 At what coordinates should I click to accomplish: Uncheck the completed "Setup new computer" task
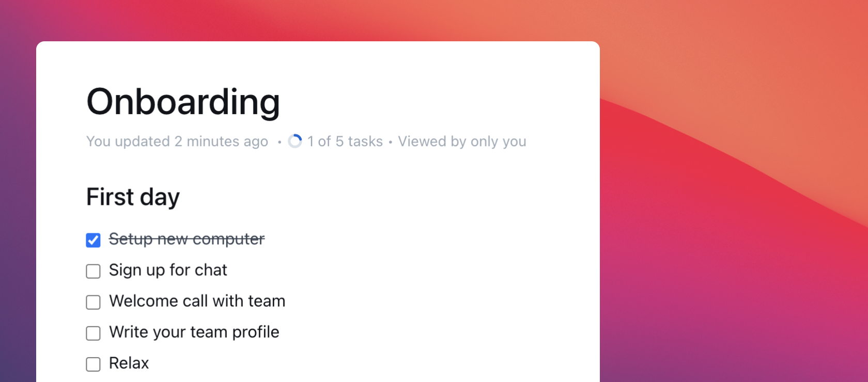93,240
